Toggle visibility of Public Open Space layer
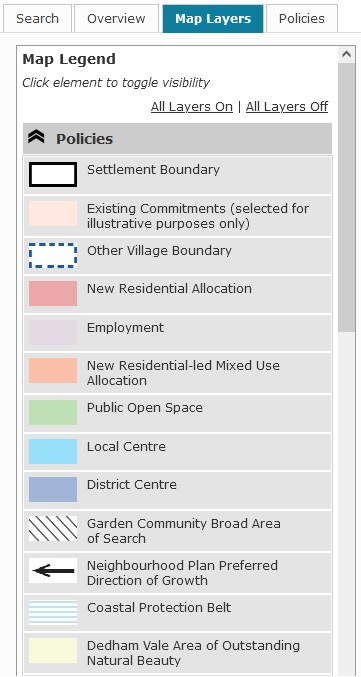This screenshot has width=361, height=677. tap(178, 413)
